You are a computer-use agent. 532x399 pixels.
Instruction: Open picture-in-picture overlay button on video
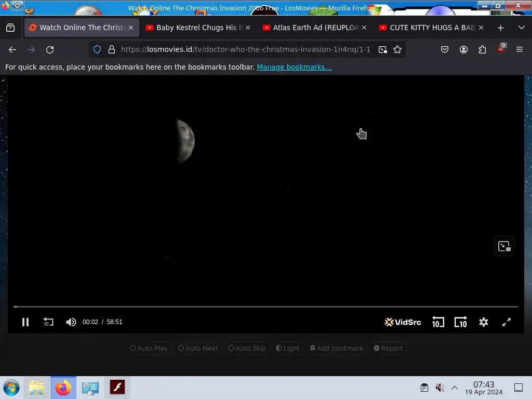pos(504,246)
